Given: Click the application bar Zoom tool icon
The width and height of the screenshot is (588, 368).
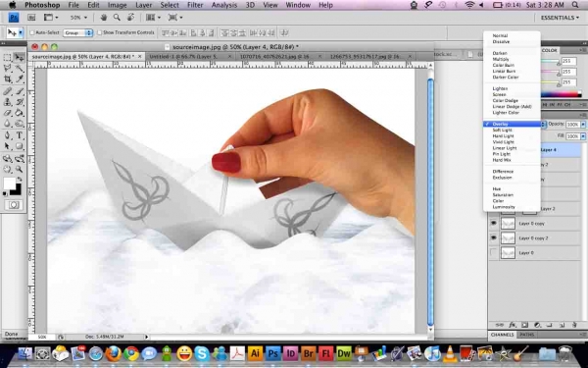Looking at the screenshot, I should coord(117,18).
